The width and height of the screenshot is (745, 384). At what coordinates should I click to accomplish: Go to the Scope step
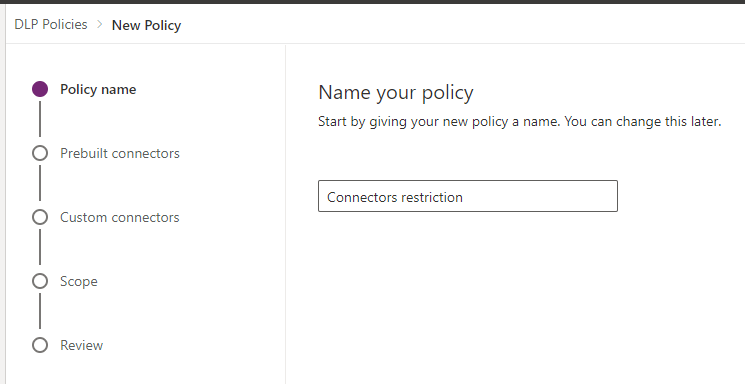pyautogui.click(x=79, y=281)
